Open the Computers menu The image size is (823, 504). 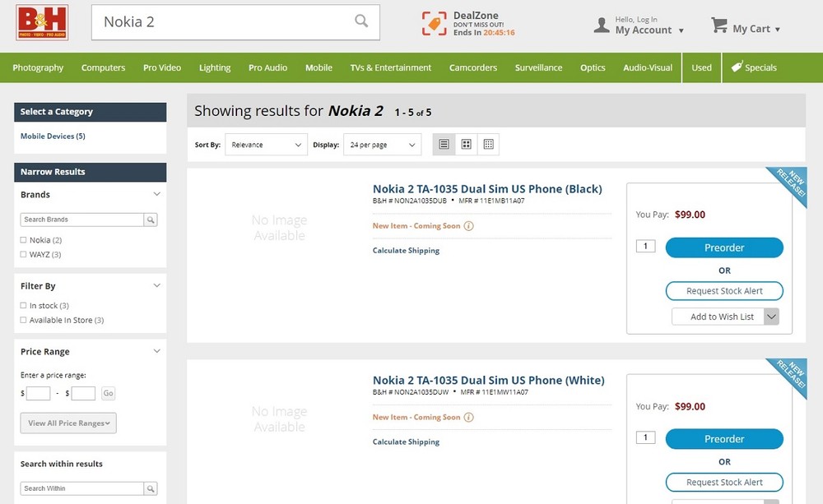(103, 67)
